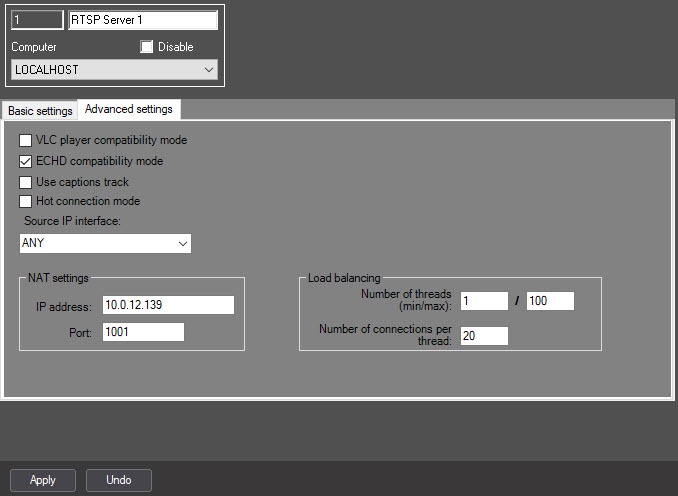Toggle the Use captions track checkbox
The width and height of the screenshot is (678, 496).
tap(26, 182)
